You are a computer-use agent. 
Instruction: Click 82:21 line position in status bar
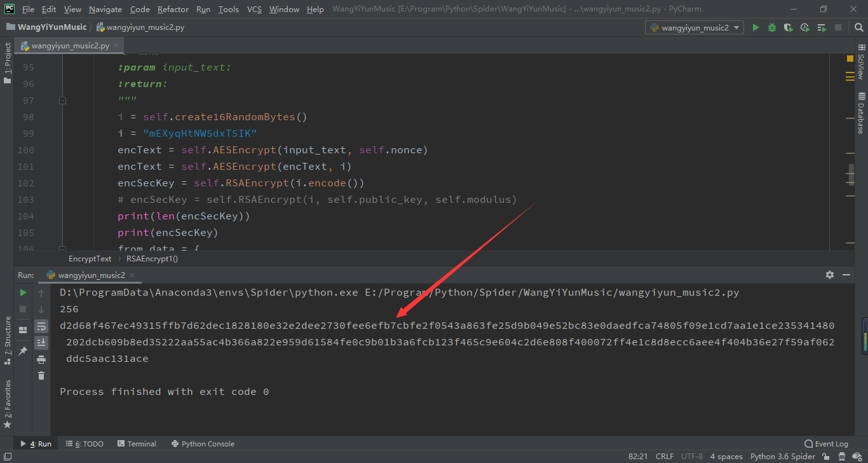coord(638,457)
